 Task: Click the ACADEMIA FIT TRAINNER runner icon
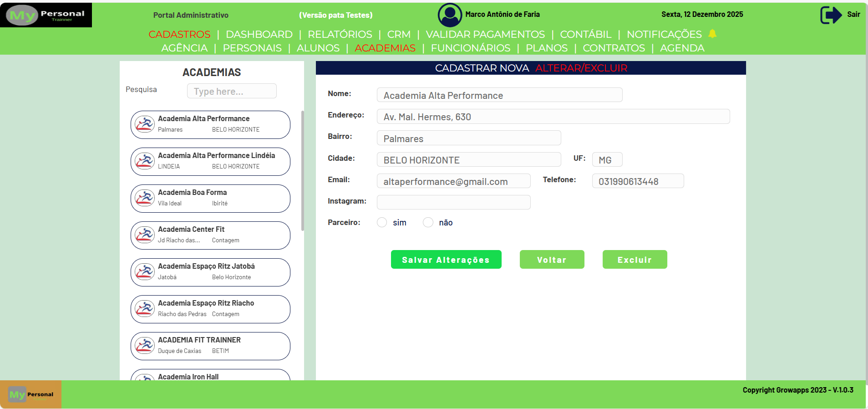145,346
